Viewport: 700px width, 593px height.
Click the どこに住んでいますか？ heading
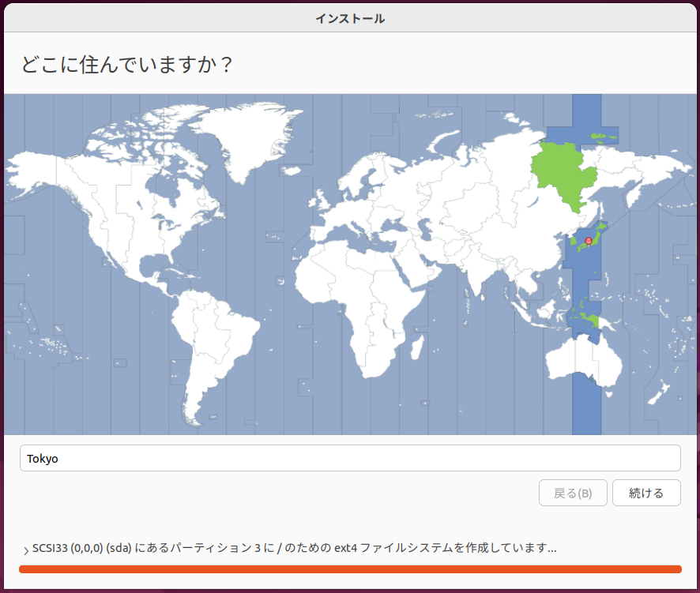pyautogui.click(x=126, y=64)
